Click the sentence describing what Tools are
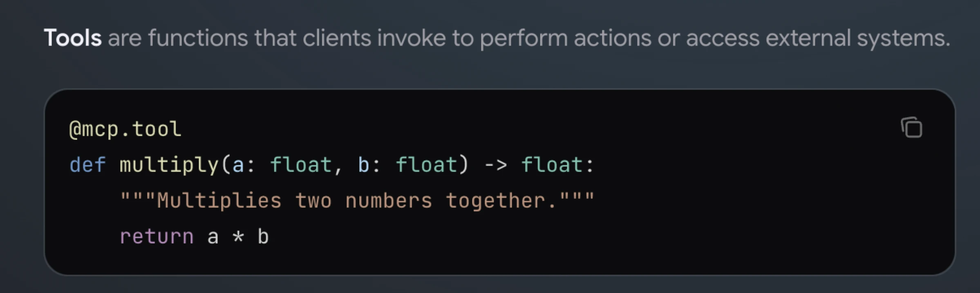This screenshot has height=293, width=980. (490, 38)
